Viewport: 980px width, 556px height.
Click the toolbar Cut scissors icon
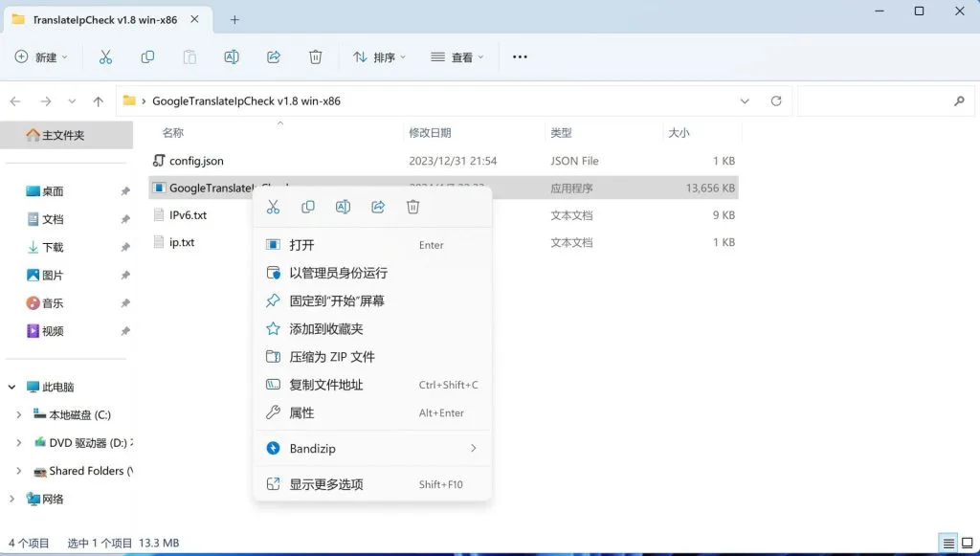pos(105,57)
